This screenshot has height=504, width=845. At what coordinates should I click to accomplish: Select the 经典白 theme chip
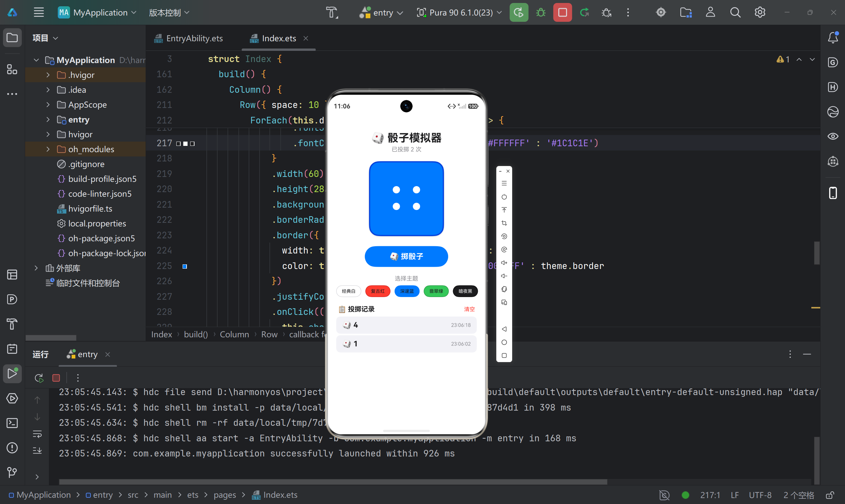click(x=349, y=291)
